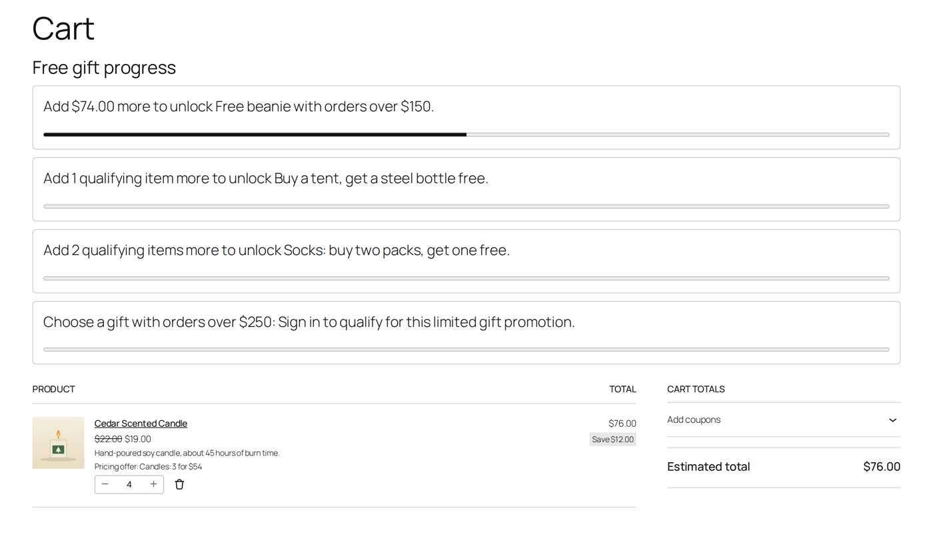This screenshot has height=560, width=933.
Task: Click the Sign in to qualify gift message
Action: tap(309, 322)
